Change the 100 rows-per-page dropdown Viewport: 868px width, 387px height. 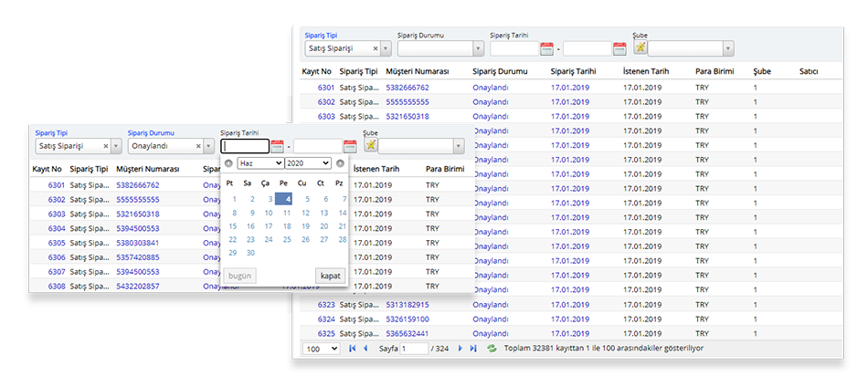tap(322, 349)
